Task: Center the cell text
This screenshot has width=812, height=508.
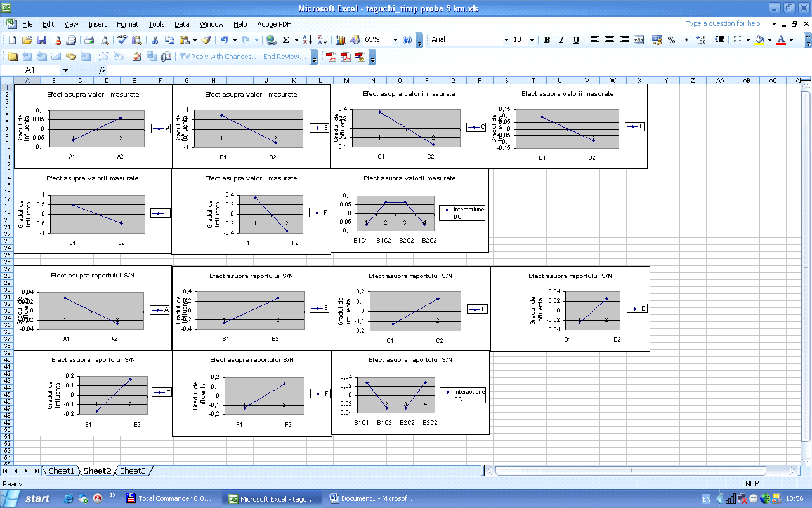Action: 610,40
